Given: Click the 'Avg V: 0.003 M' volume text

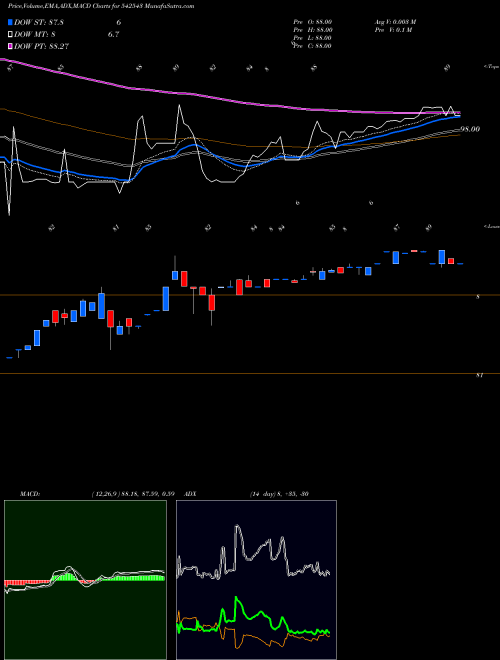Looking at the screenshot, I should 395,22.
